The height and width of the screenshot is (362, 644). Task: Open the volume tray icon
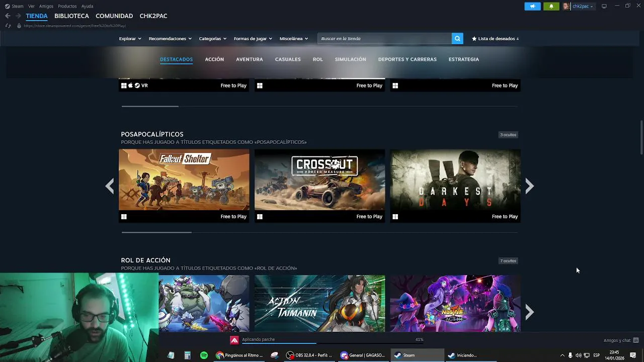(x=578, y=355)
